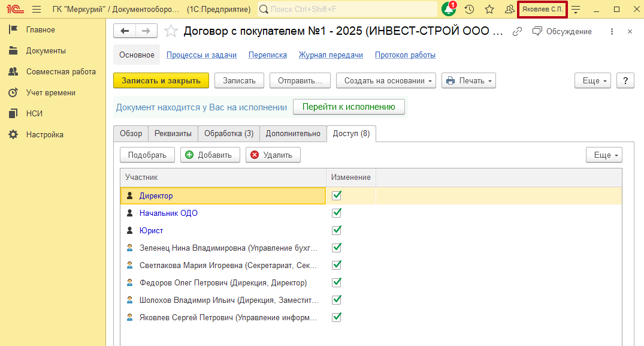Open the Обработка (3) tab

[229, 134]
